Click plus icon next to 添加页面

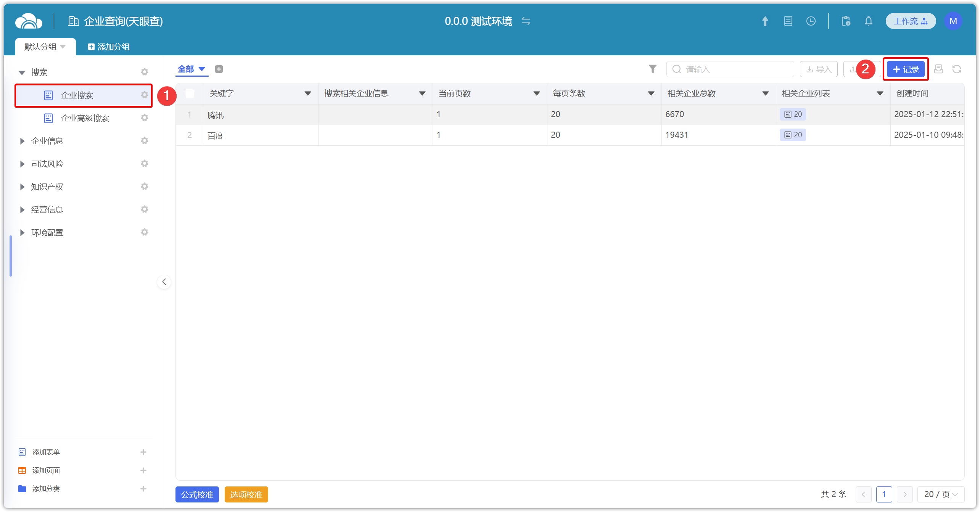coord(143,470)
